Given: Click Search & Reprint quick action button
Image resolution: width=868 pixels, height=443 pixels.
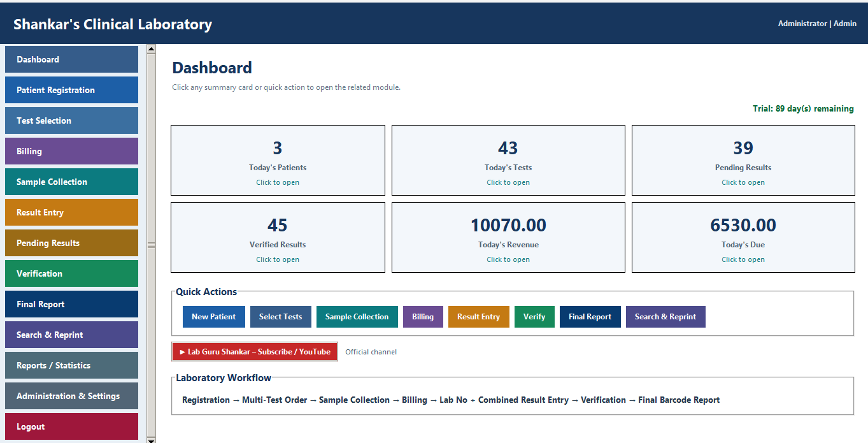Looking at the screenshot, I should [665, 317].
